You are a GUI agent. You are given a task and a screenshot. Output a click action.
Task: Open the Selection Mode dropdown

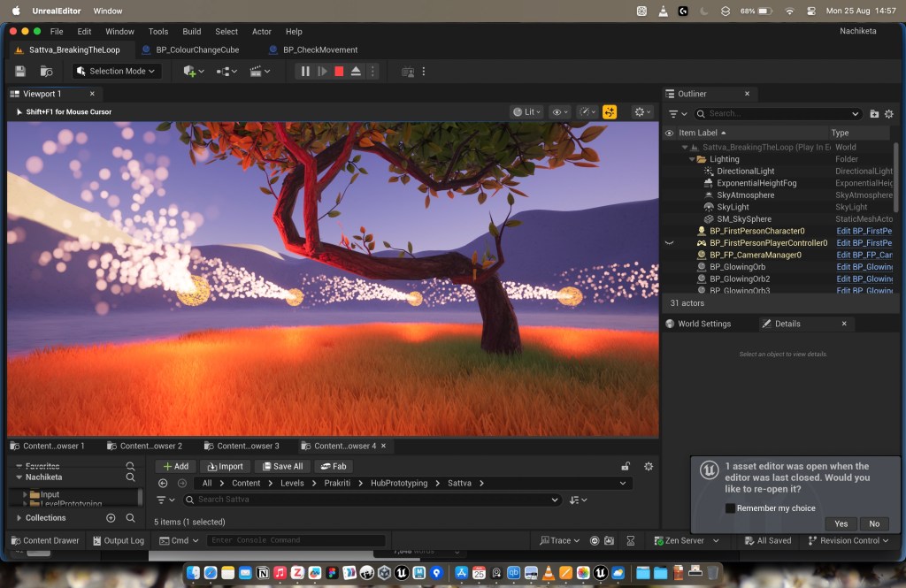click(117, 72)
